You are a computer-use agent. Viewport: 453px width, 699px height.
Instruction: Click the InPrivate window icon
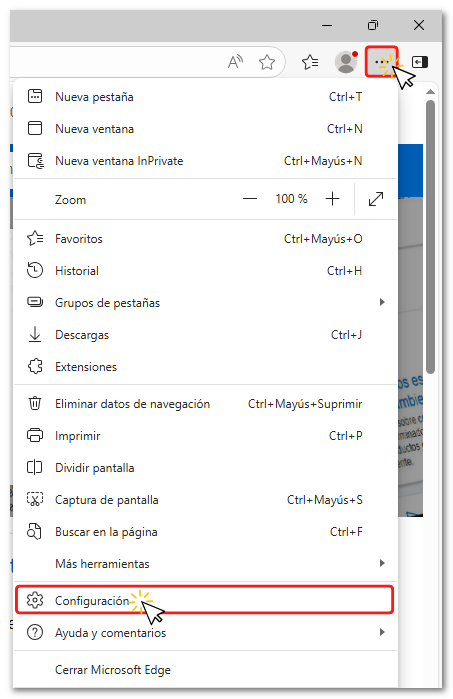coord(36,160)
